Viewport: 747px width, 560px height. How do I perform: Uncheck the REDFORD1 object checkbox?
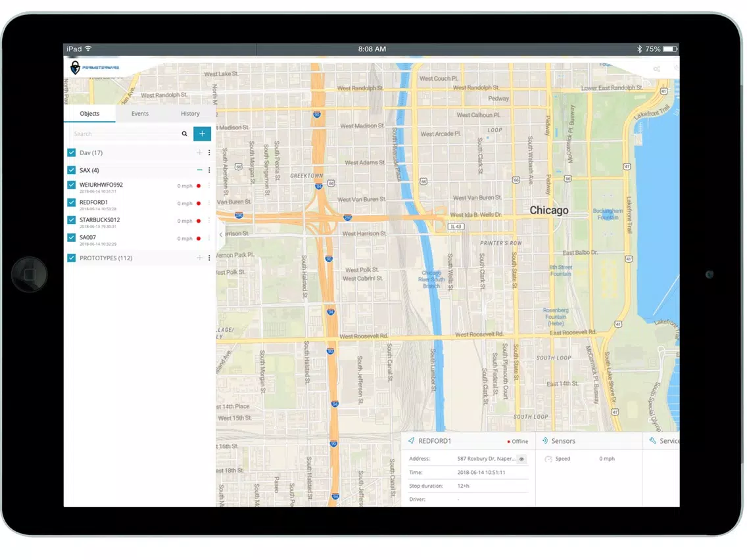pos(72,202)
